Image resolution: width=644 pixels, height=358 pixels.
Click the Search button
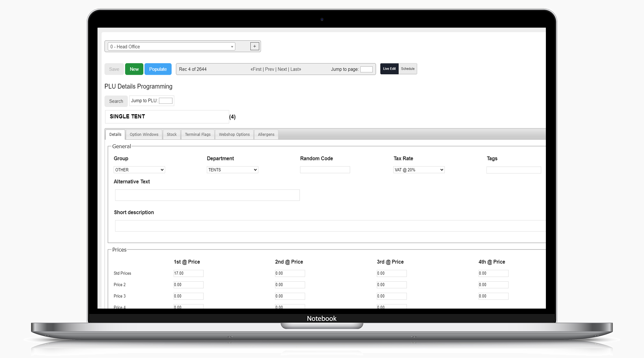click(116, 101)
